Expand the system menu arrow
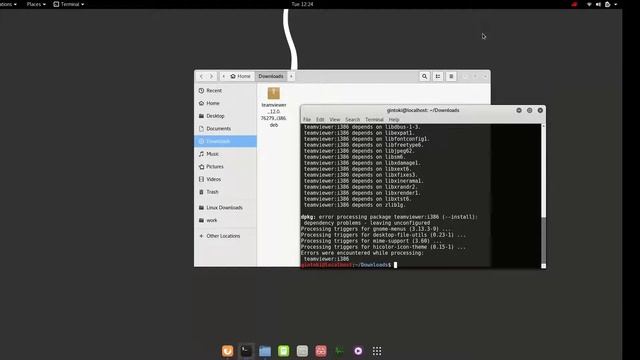This screenshot has height=360, width=640. (x=616, y=4)
